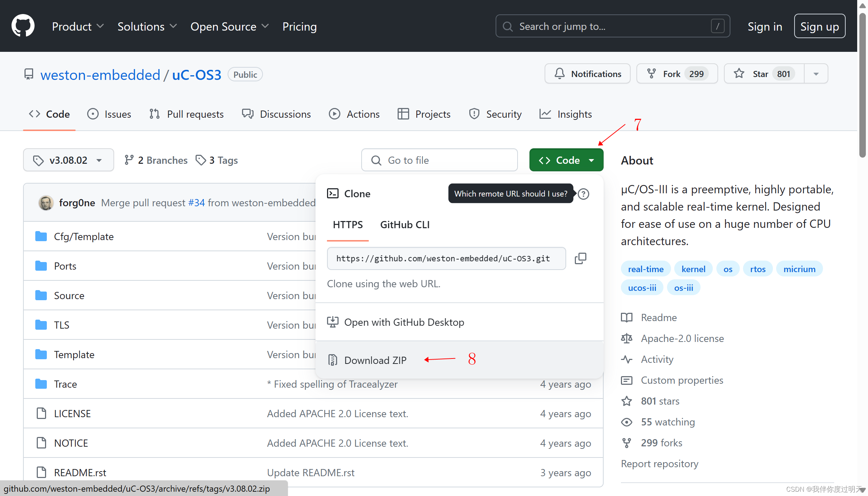Expand the v3.08.02 tag selector dropdown
The image size is (868, 496).
point(68,160)
